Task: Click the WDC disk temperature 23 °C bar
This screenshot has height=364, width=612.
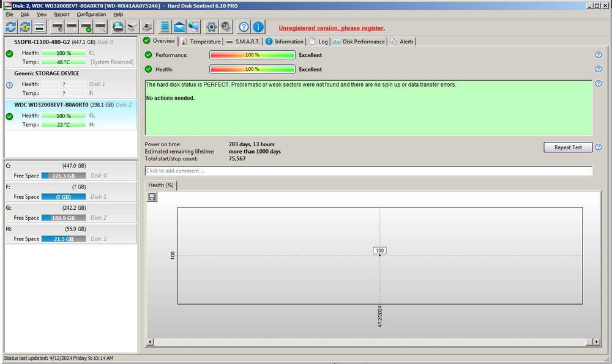Action: [64, 125]
